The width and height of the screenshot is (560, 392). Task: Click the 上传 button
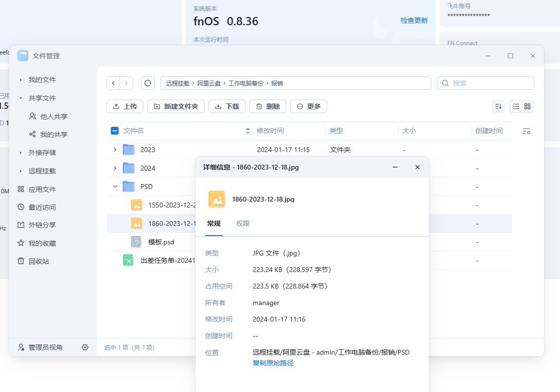coord(125,106)
